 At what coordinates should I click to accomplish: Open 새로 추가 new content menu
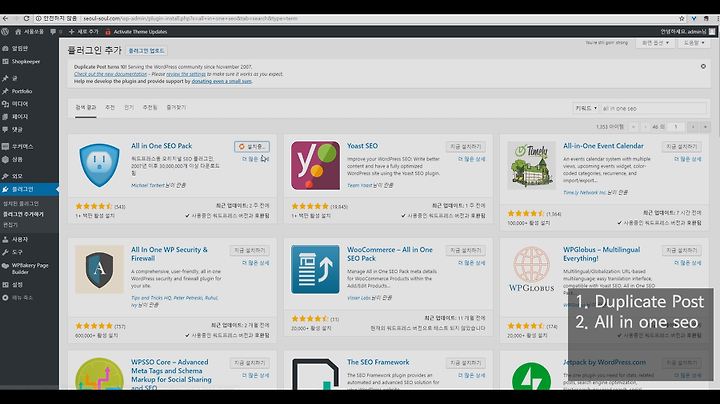click(x=84, y=32)
